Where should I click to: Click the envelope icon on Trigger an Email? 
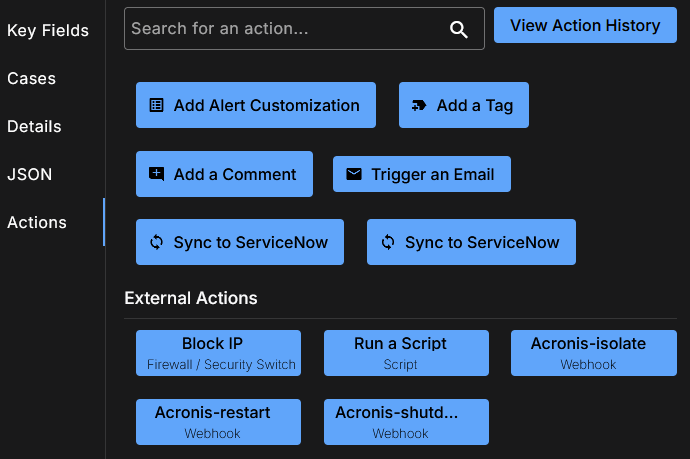[354, 174]
